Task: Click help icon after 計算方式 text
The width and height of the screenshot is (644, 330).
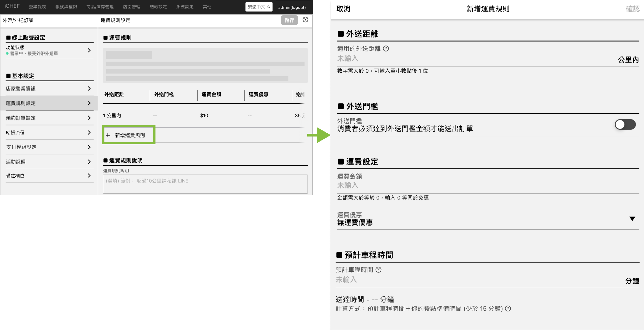Action: pyautogui.click(x=508, y=309)
